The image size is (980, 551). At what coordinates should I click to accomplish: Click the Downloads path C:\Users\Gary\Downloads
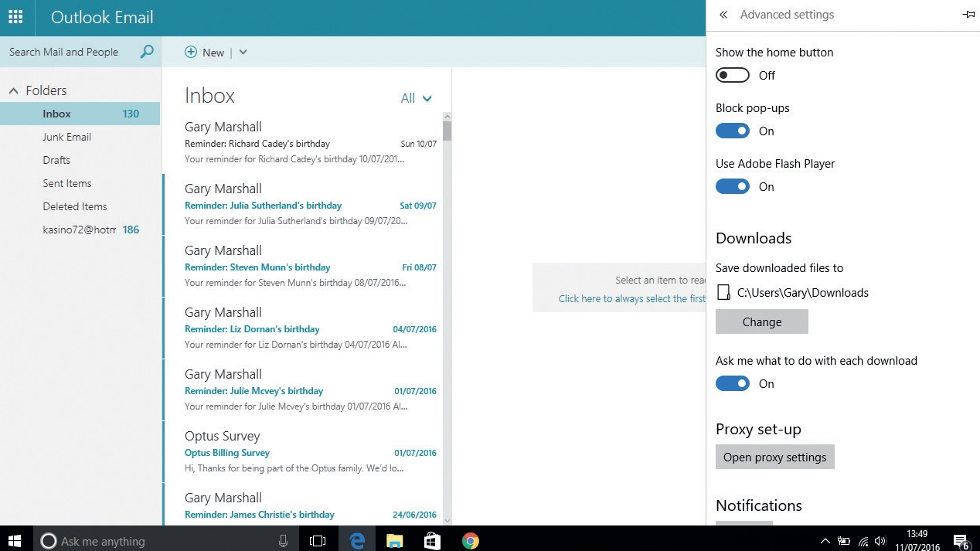pos(803,293)
